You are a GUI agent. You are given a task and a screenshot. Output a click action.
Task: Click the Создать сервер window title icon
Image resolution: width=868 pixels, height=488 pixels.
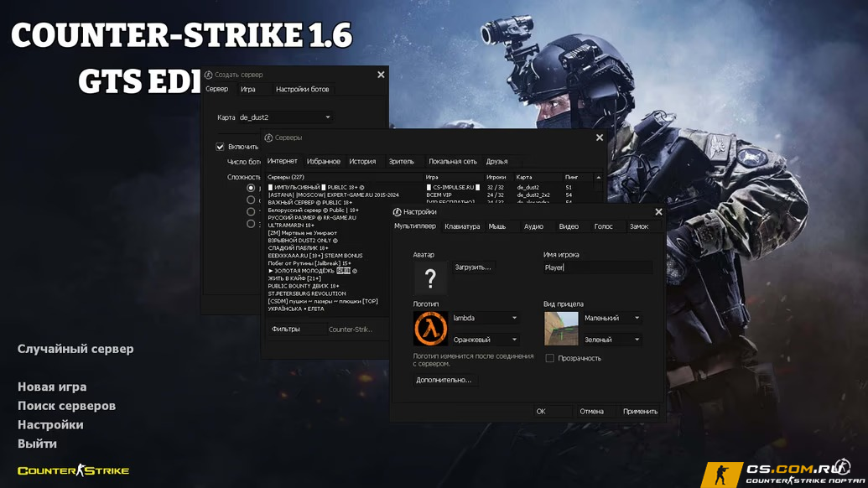[208, 75]
